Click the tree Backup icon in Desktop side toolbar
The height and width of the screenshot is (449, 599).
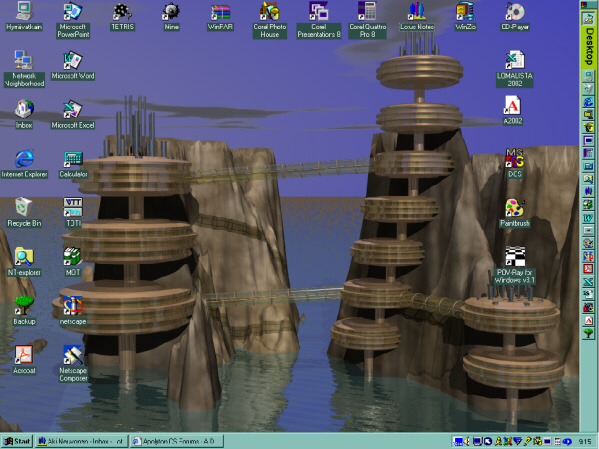(x=588, y=334)
